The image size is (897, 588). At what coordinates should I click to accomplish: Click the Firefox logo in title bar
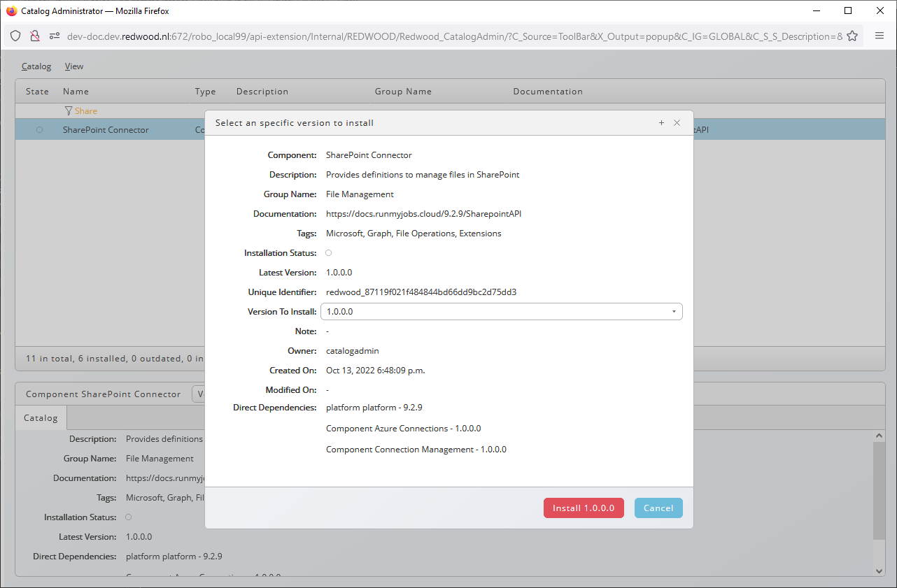coord(11,11)
